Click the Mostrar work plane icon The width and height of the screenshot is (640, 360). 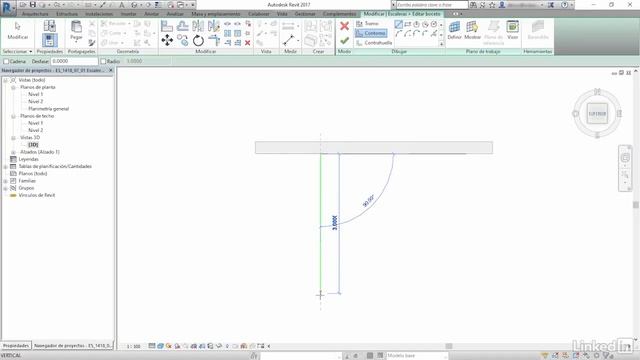[x=472, y=27]
